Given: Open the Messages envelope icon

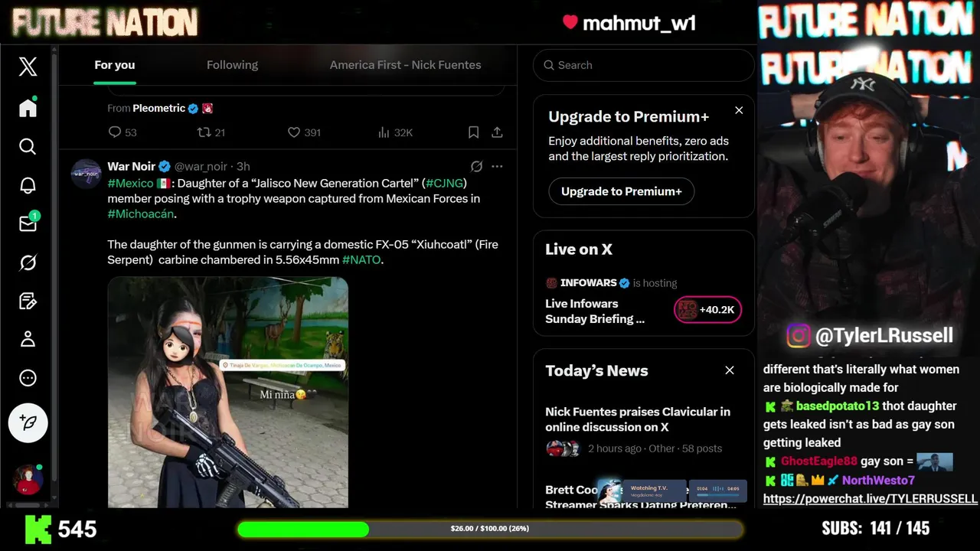Looking at the screenshot, I should click(28, 223).
